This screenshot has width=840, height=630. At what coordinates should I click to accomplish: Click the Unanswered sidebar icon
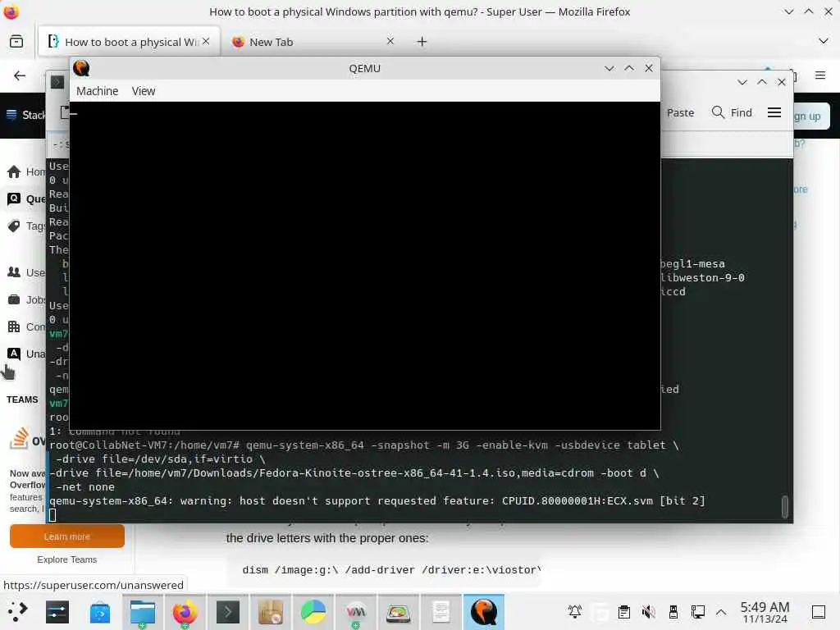14,354
